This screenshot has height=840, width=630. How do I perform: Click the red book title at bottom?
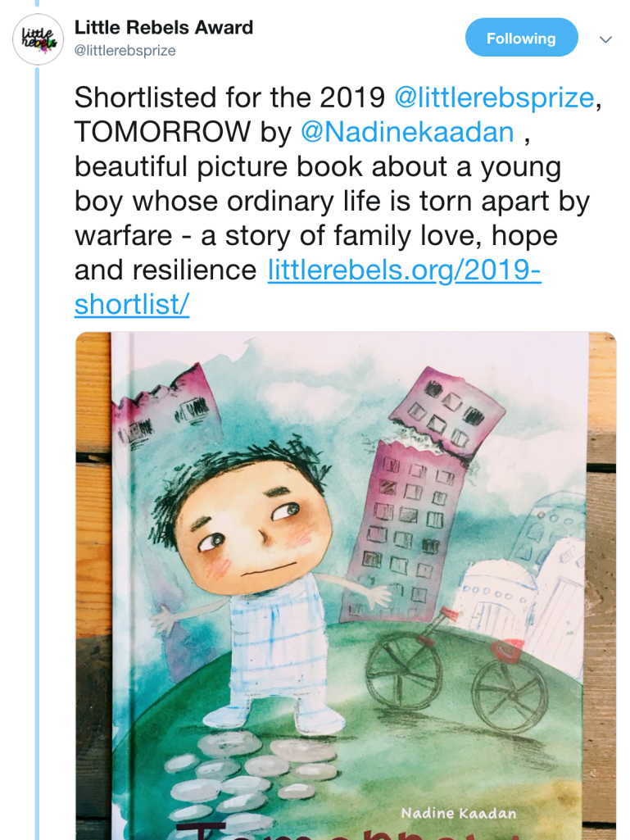(328, 832)
